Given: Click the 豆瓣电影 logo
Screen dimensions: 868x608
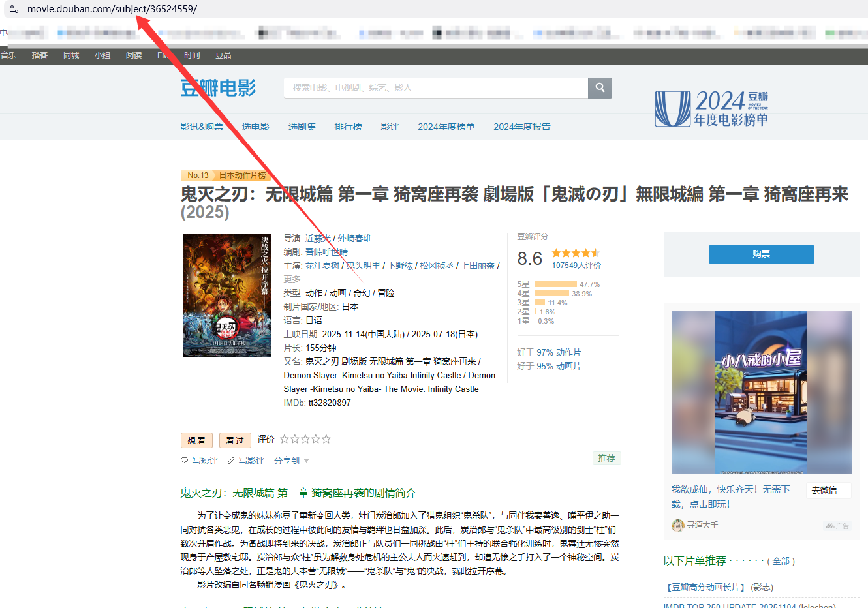Looking at the screenshot, I should (x=218, y=88).
